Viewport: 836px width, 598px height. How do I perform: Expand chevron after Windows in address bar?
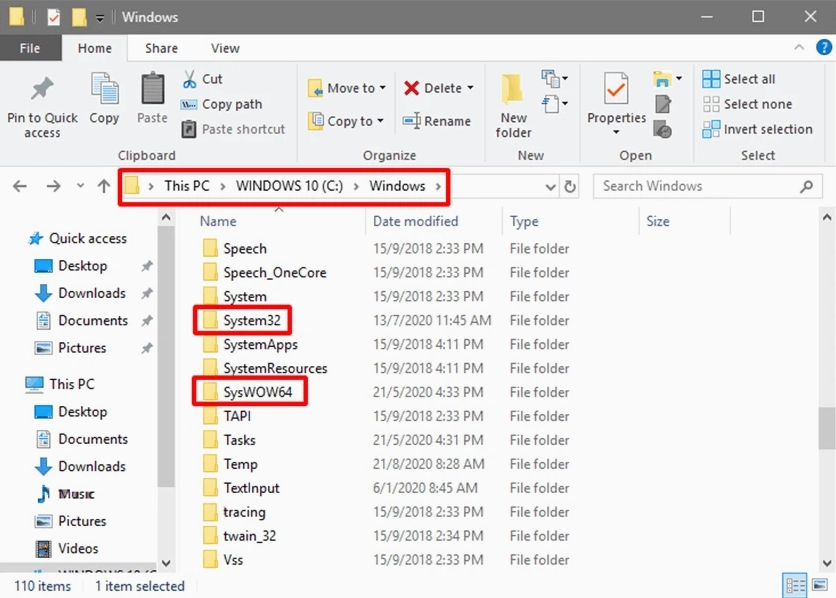coord(438,186)
